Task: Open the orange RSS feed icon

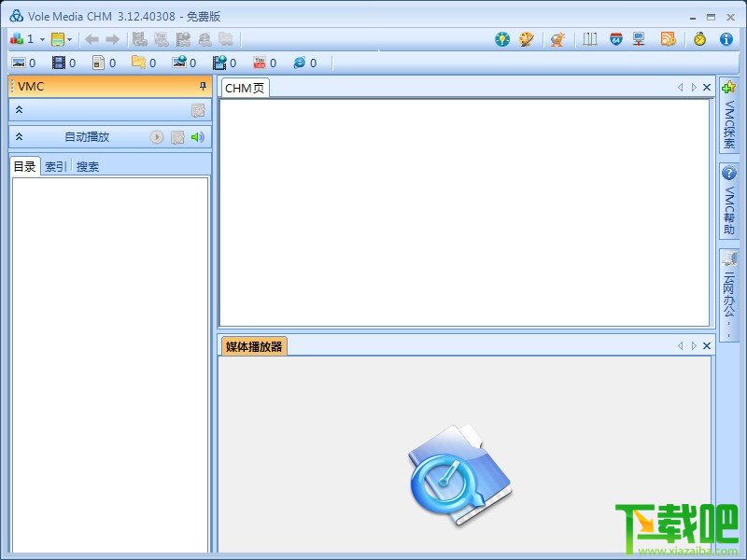Action: coord(668,39)
